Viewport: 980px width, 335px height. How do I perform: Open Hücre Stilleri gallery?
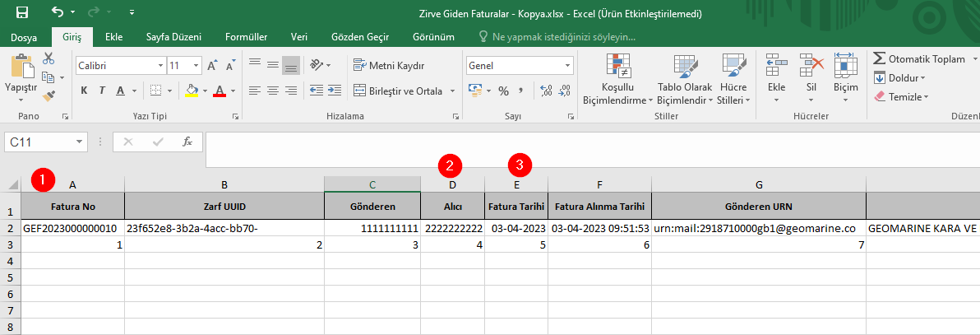733,79
